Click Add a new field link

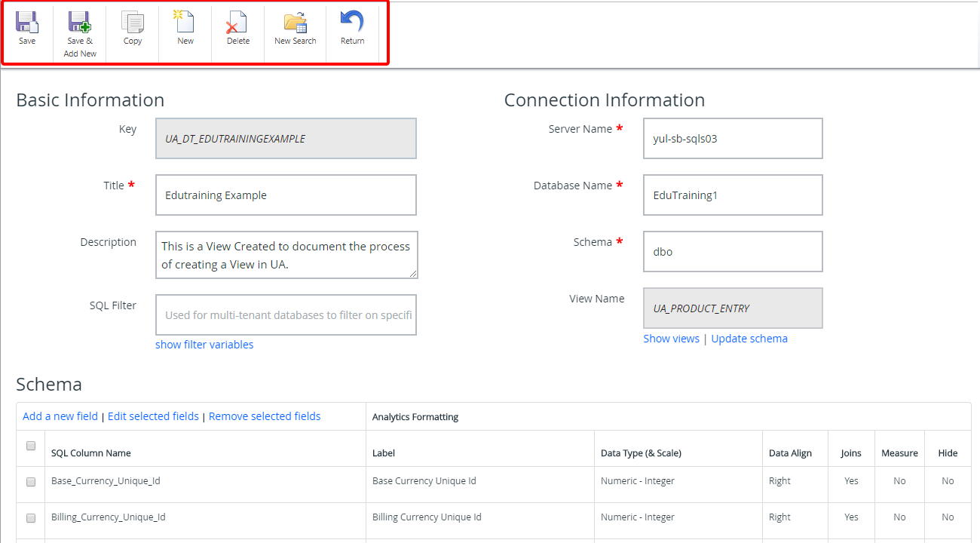pyautogui.click(x=60, y=416)
